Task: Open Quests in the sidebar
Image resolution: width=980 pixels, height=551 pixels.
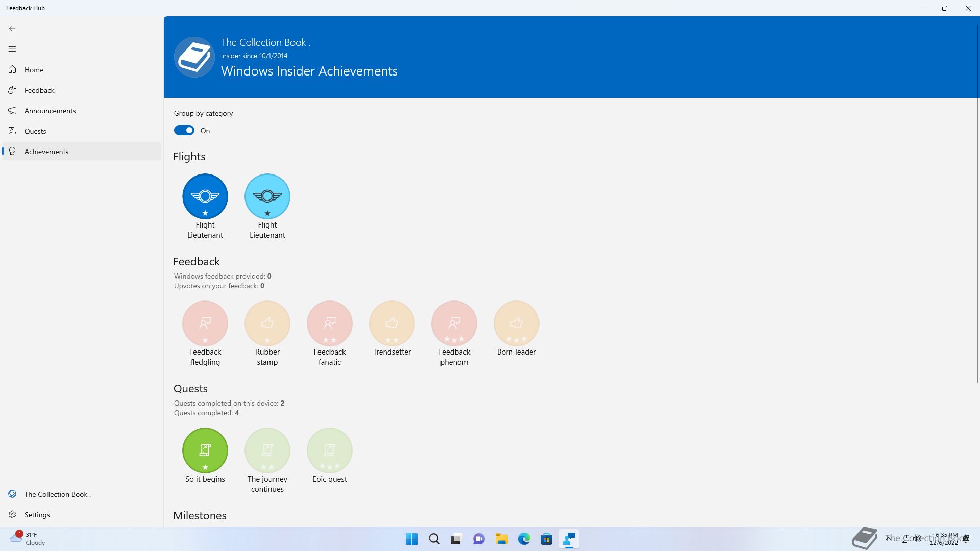Action: coord(35,131)
